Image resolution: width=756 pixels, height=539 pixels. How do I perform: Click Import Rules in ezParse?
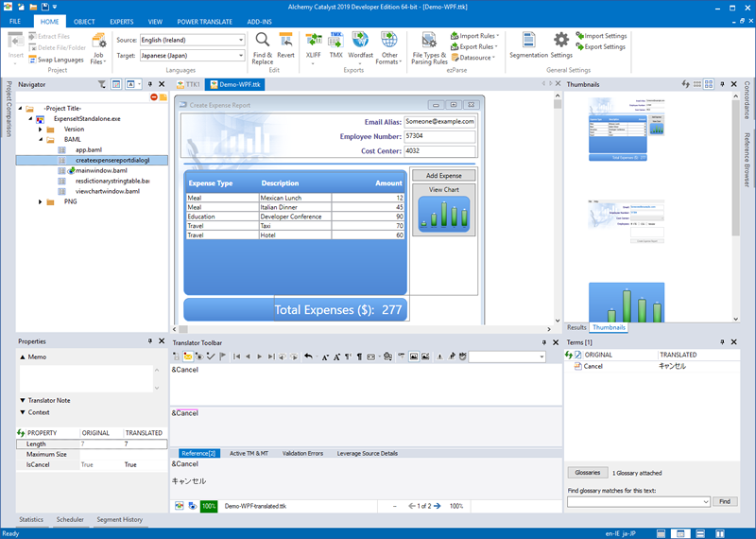475,36
